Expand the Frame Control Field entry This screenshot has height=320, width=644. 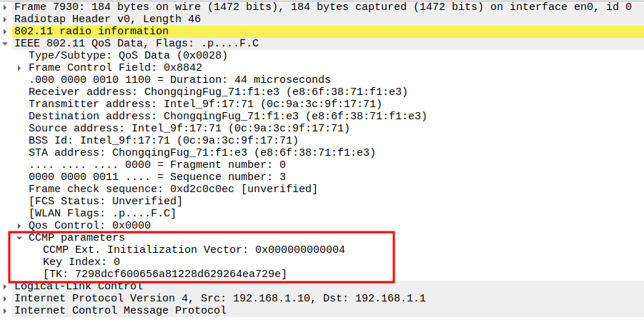pyautogui.click(x=20, y=68)
